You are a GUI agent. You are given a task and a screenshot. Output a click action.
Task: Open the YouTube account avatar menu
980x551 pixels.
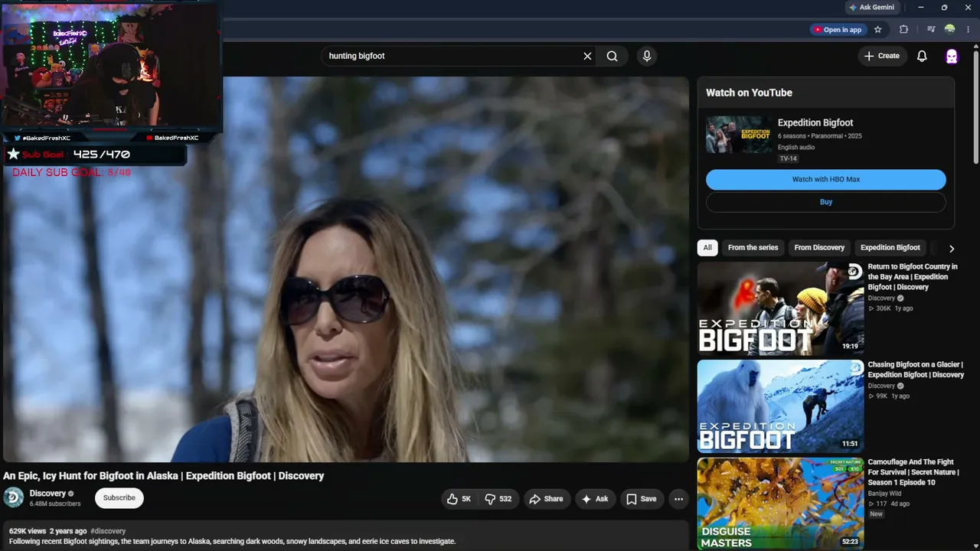[952, 56]
